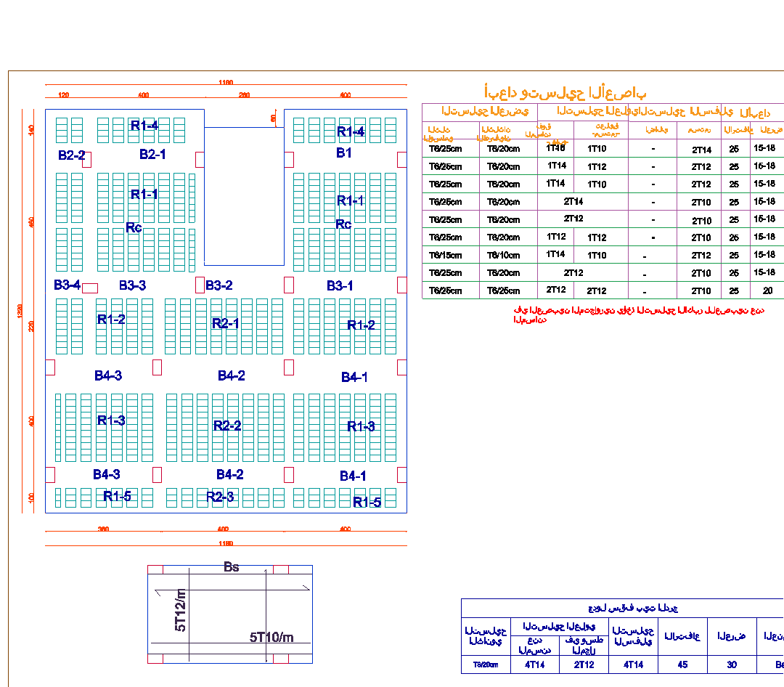Select the B3-1 beam label
The image size is (784, 687).
click(x=339, y=286)
